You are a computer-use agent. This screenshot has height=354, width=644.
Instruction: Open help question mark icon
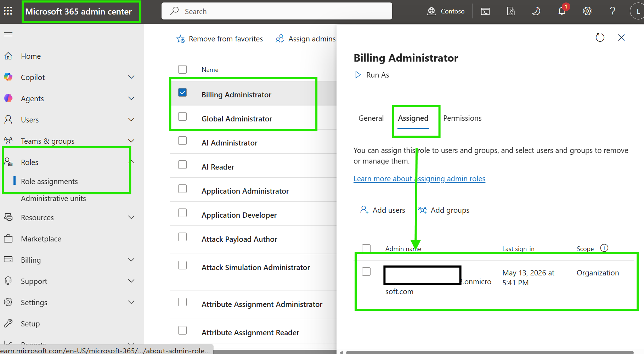[612, 11]
